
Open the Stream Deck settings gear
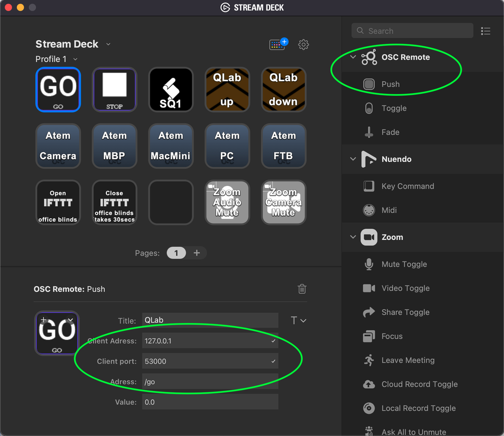[303, 44]
